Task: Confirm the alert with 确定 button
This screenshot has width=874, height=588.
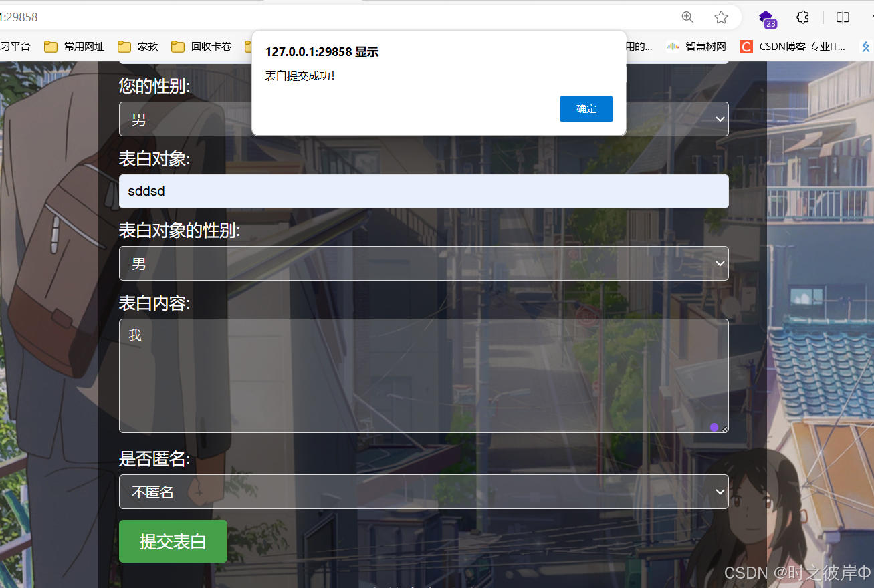Action: tap(586, 109)
